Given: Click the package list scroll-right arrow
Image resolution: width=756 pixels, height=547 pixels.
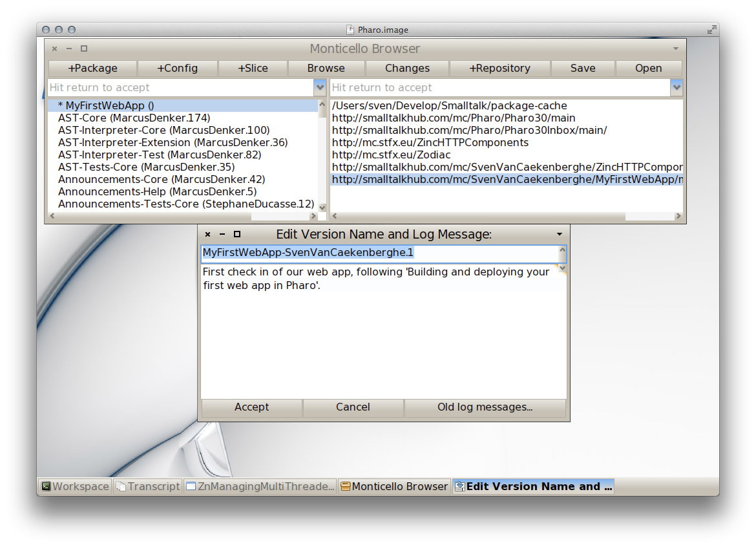Looking at the screenshot, I should click(313, 216).
